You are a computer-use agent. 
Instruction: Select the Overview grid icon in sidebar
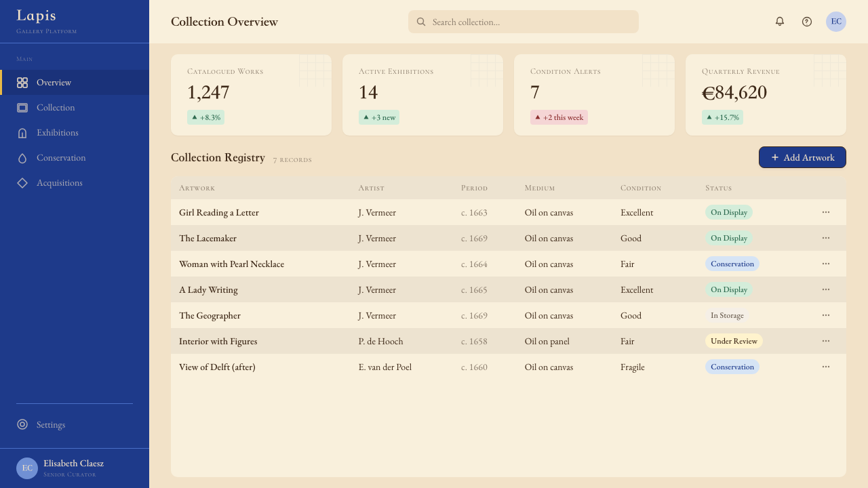point(22,83)
